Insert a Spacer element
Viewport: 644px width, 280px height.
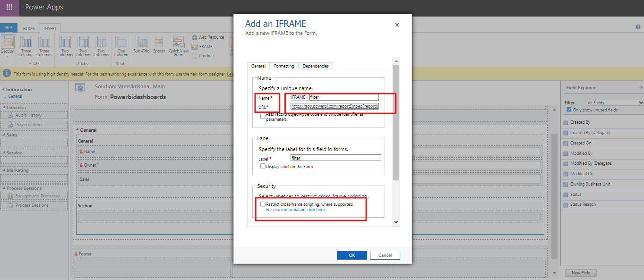pos(159,44)
